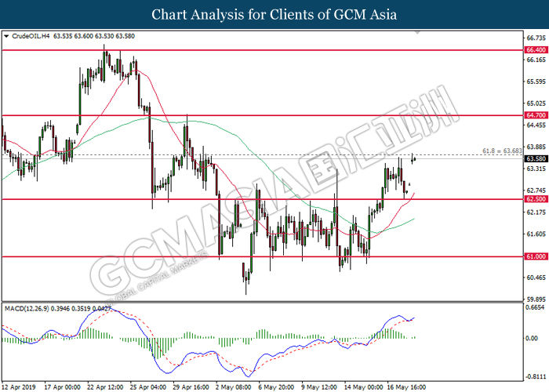
Task: Select the Fibonacci label 61.8 = 63.683
Action: tap(502, 151)
